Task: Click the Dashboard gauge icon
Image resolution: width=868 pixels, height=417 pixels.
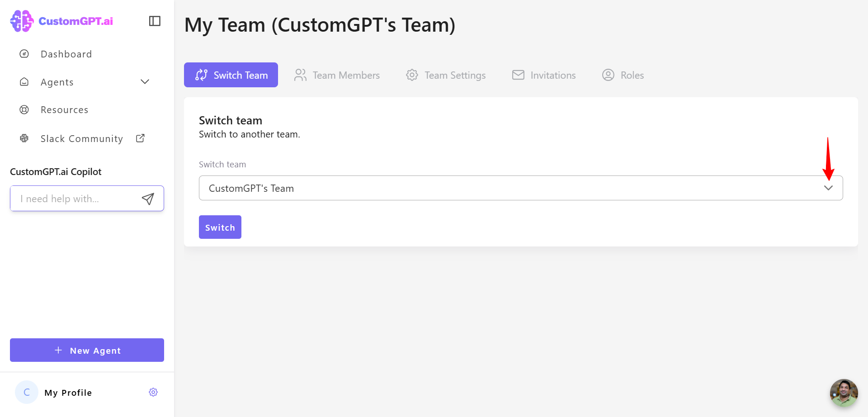Action: pyautogui.click(x=24, y=54)
